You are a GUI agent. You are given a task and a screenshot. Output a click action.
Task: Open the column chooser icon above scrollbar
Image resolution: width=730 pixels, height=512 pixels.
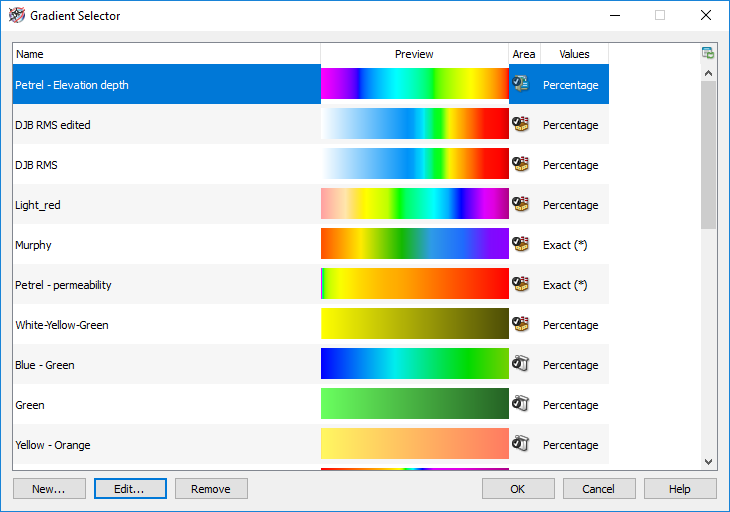coord(708,54)
